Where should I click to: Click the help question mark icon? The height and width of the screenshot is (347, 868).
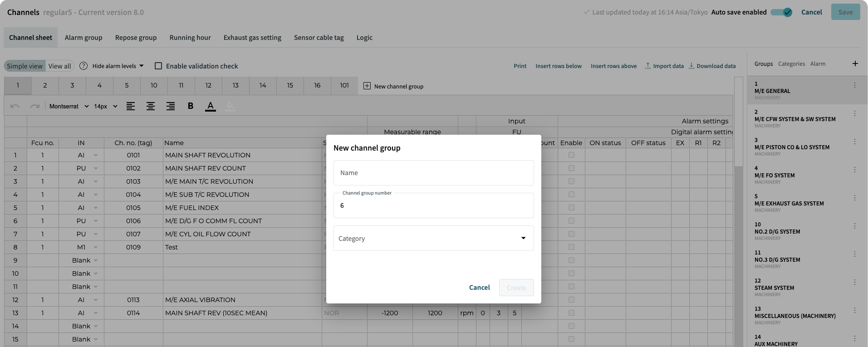point(83,66)
